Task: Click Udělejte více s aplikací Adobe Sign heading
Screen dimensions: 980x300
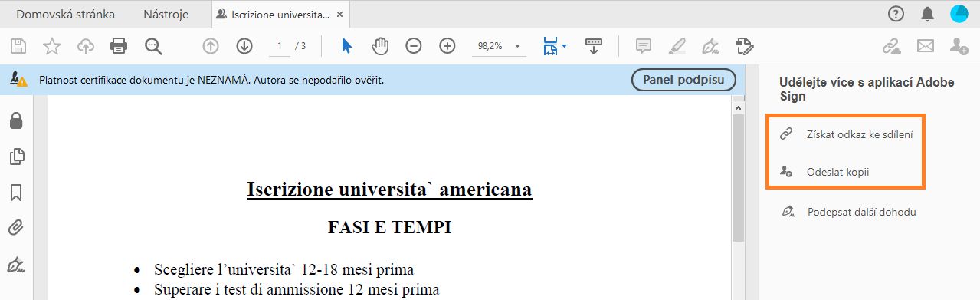Action: (867, 90)
